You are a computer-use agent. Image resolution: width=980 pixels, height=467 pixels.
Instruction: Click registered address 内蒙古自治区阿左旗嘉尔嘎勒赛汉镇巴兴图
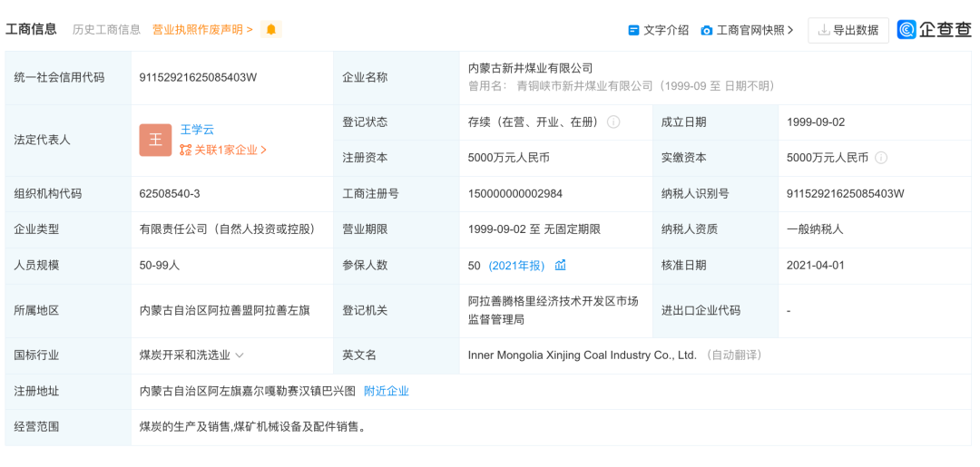point(248,392)
